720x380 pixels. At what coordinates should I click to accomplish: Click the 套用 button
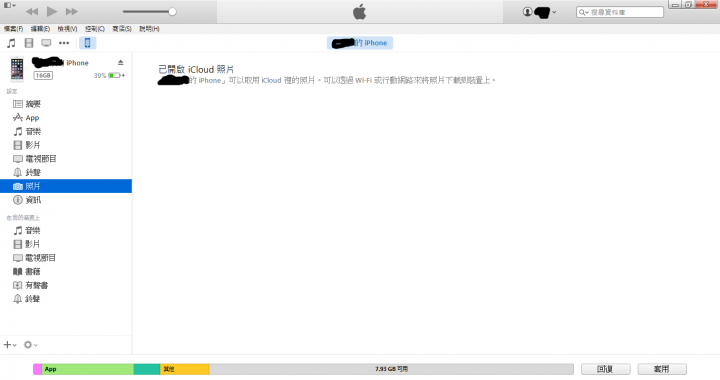click(x=662, y=369)
